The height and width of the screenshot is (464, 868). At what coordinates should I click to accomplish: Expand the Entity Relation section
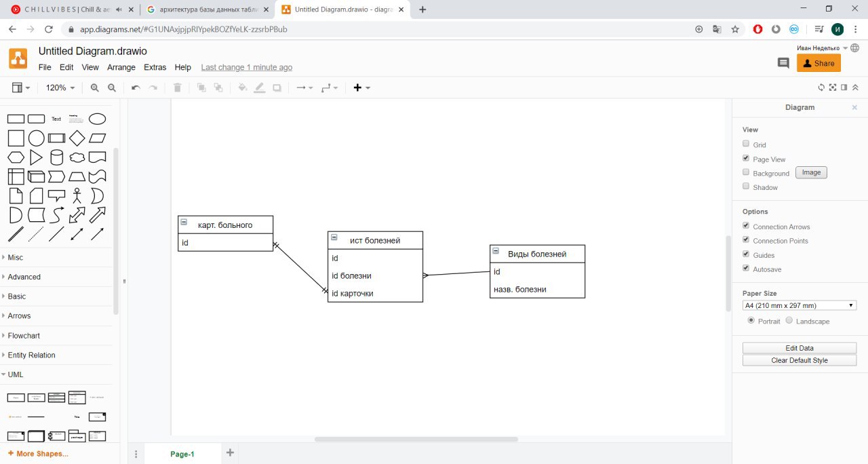[57, 355]
